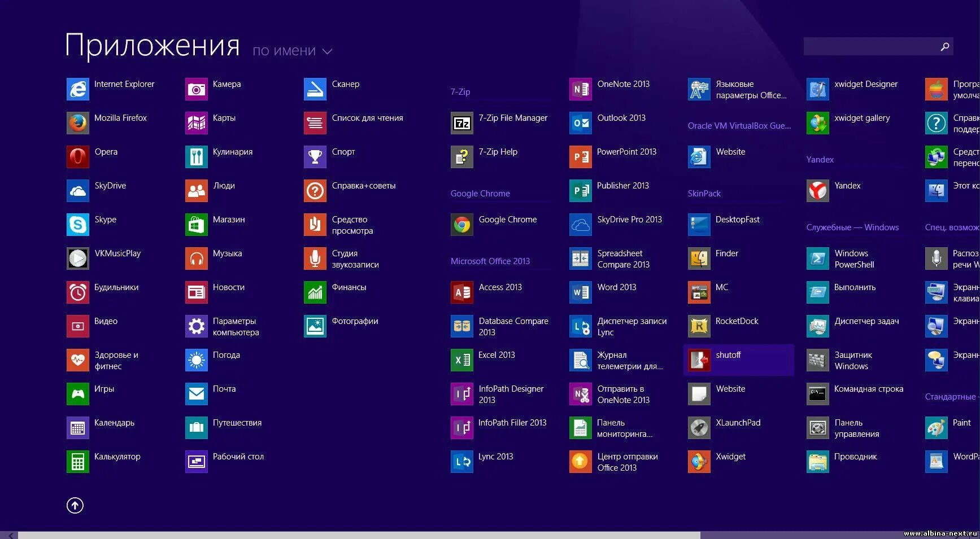
Task: Click the round up-arrow button
Action: tap(75, 506)
